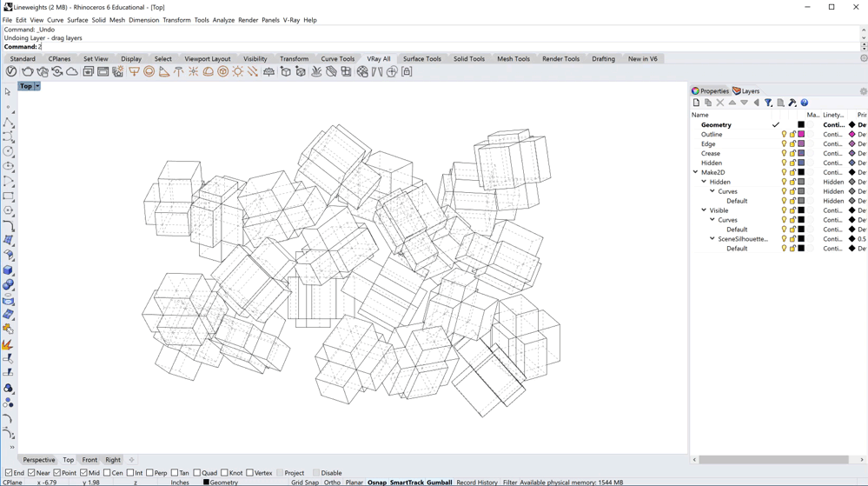
Task: Toggle Gumball in the status bar
Action: click(439, 483)
